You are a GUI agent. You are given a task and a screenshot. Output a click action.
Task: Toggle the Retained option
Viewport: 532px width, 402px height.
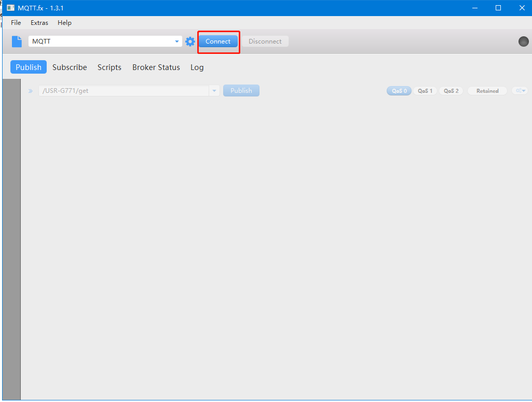pyautogui.click(x=487, y=91)
